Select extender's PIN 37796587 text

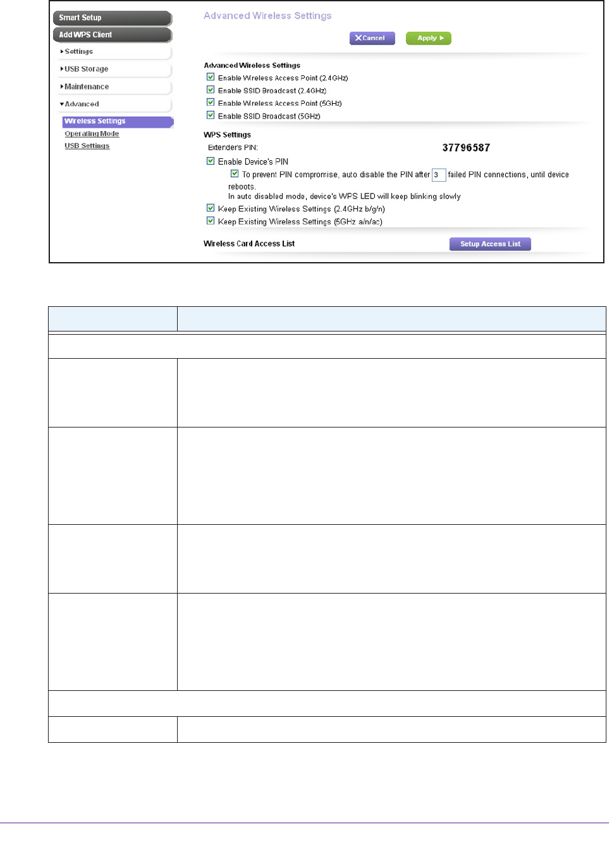click(466, 148)
